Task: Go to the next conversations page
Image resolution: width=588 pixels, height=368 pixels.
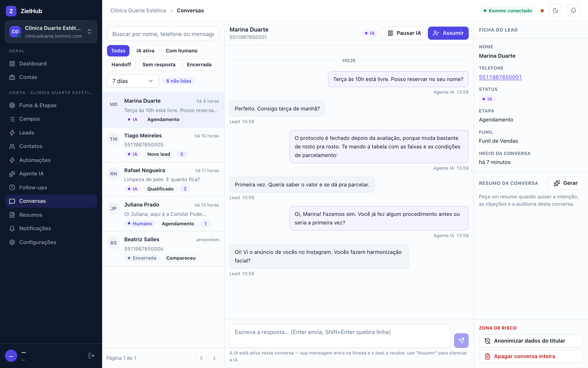Action: pyautogui.click(x=214, y=358)
